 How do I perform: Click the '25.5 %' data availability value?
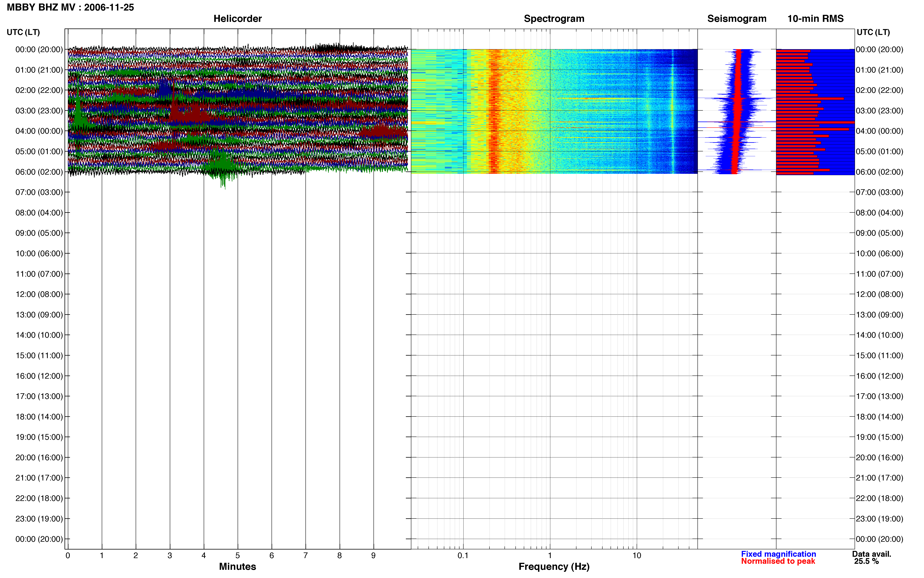point(866,561)
